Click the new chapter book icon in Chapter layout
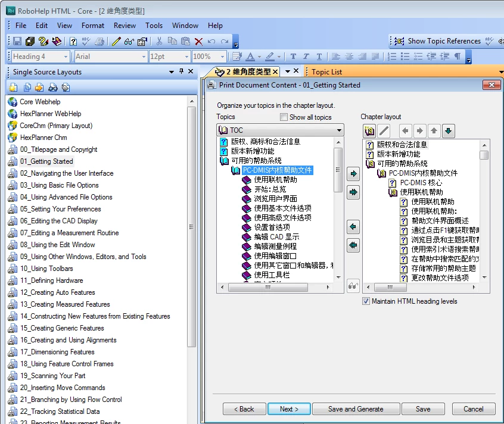504x424 pixels. click(369, 131)
